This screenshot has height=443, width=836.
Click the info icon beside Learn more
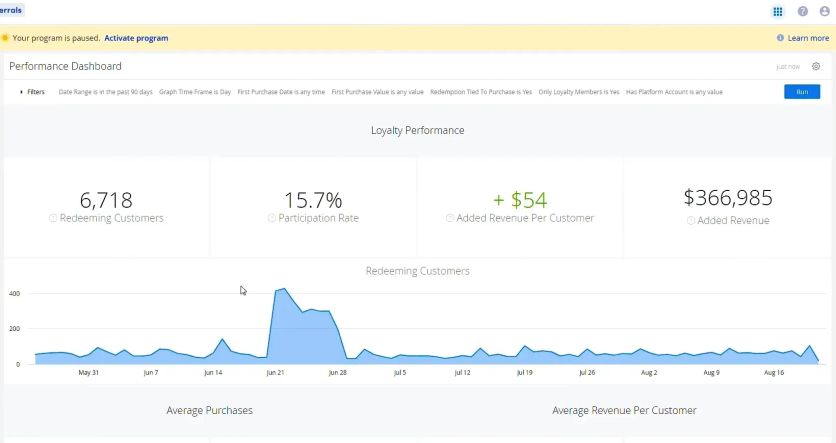pos(780,38)
